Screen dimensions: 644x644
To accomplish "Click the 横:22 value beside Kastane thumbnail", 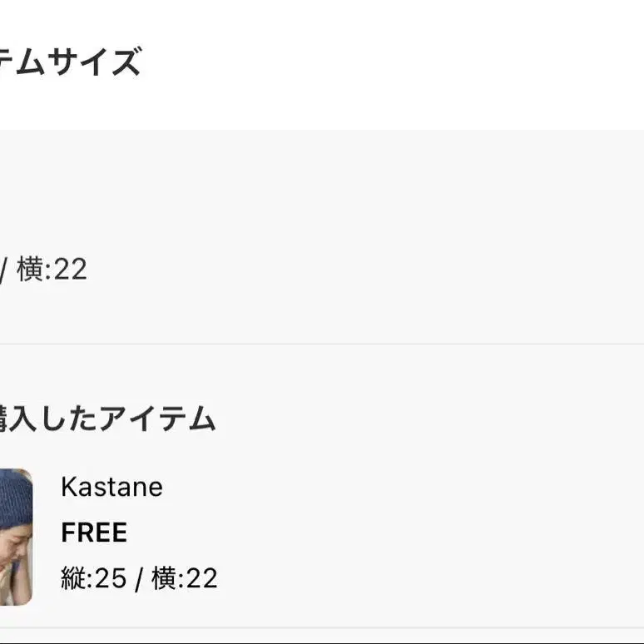I will (x=185, y=578).
